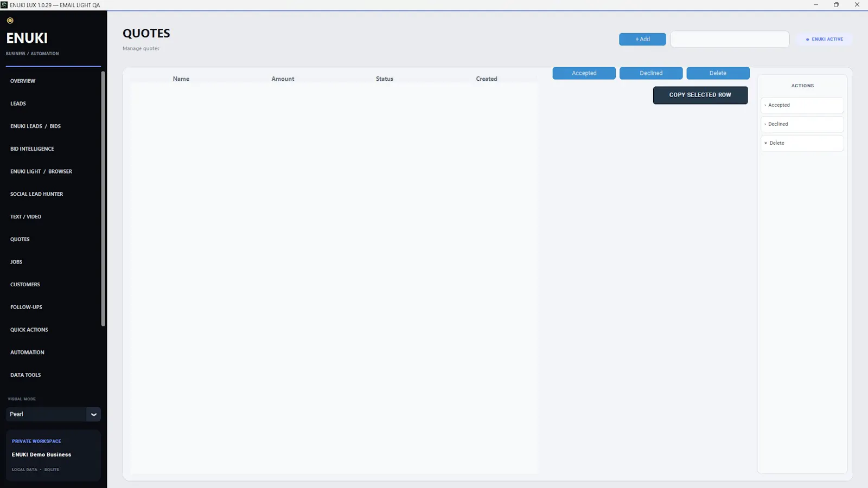Choose Accepted in Actions panel
Viewport: 868px width, 488px height.
point(802,105)
